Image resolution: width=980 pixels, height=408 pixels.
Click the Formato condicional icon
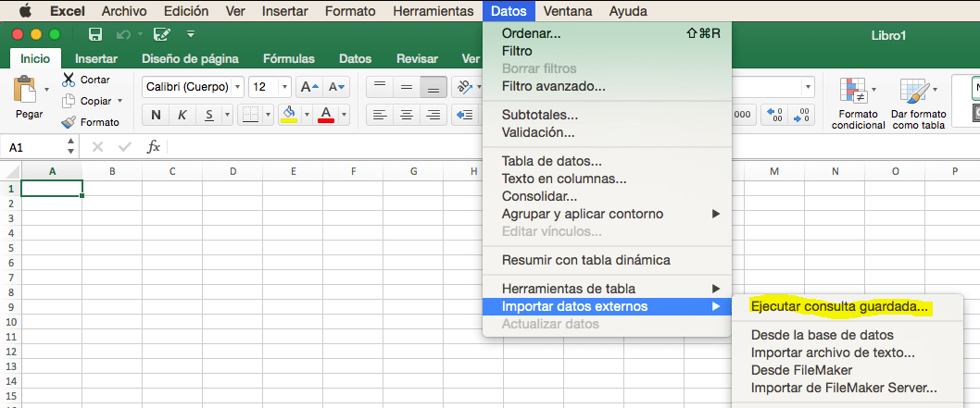(851, 91)
